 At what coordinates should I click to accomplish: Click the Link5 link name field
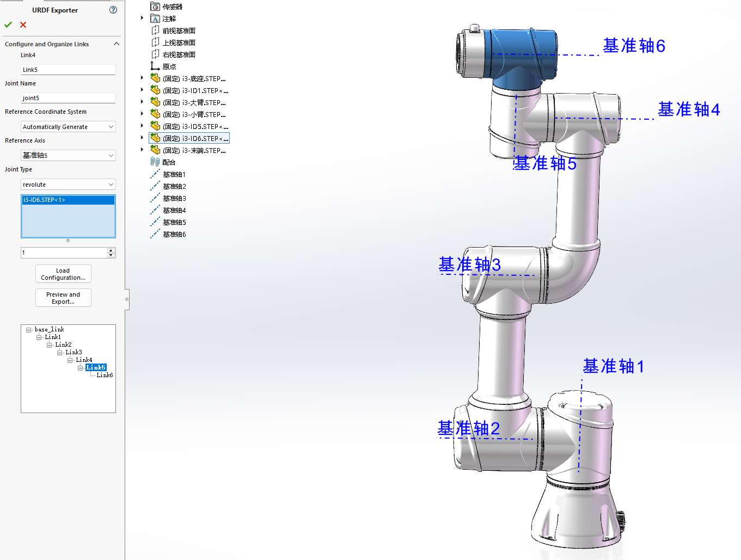pyautogui.click(x=68, y=70)
